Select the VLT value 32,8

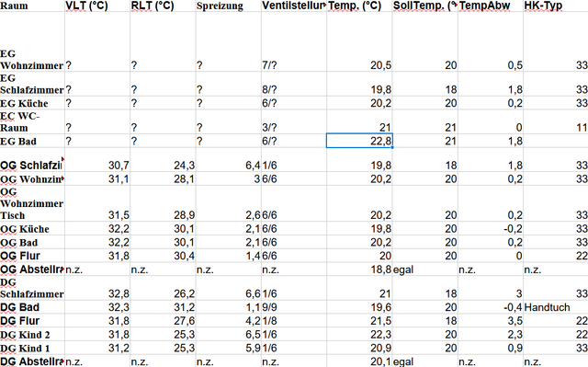[x=97, y=288]
